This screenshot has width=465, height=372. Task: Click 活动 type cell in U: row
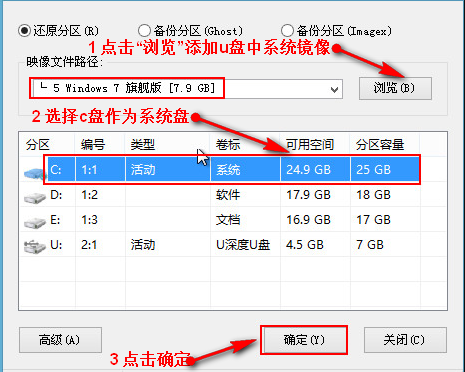click(x=143, y=245)
